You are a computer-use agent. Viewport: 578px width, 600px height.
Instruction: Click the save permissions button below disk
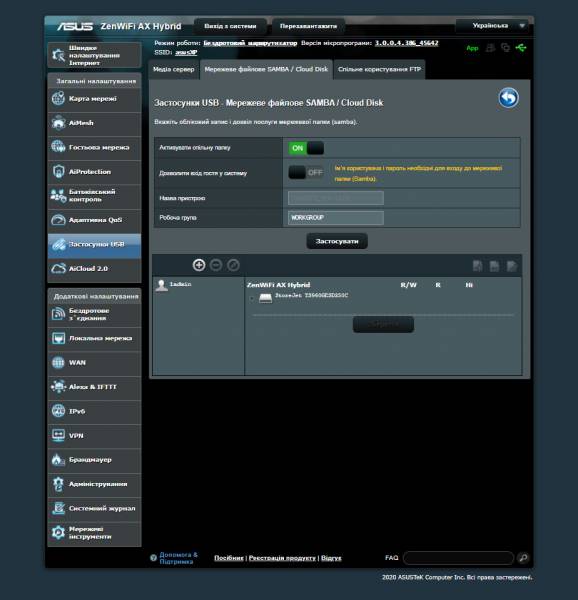click(383, 324)
